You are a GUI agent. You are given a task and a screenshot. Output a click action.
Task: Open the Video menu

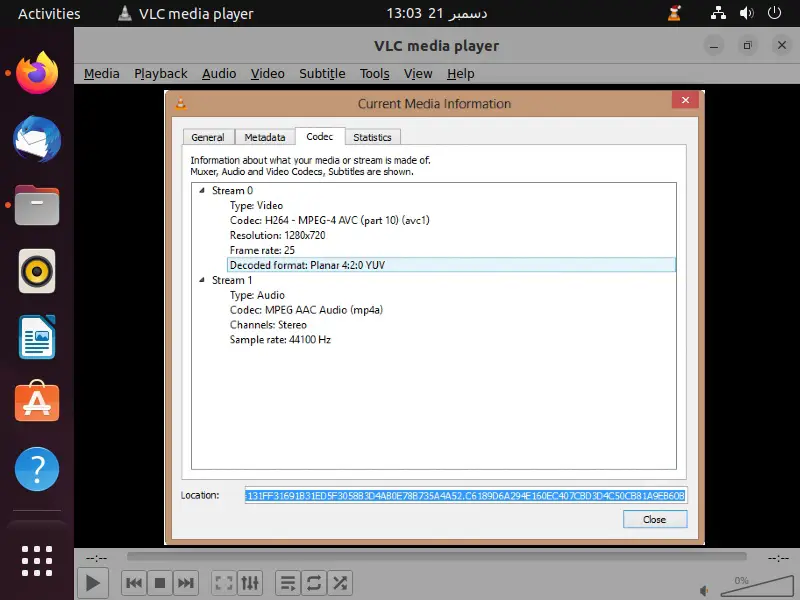click(x=267, y=74)
